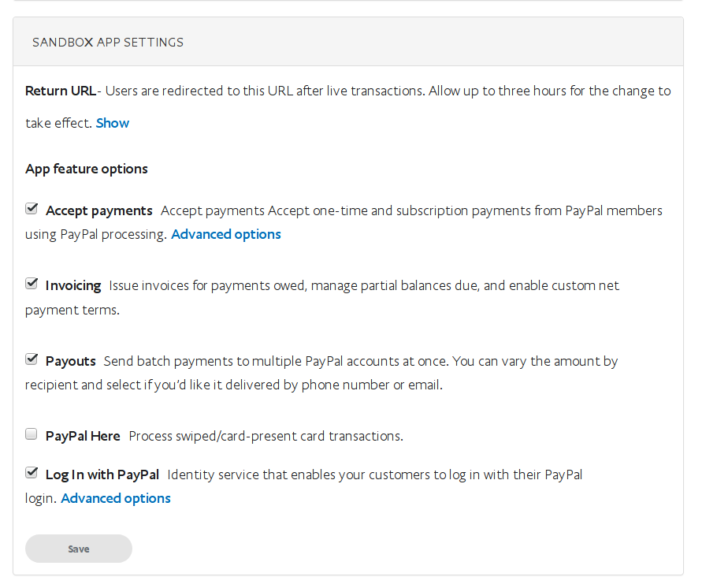The height and width of the screenshot is (588, 702).
Task: Untick the Payouts checkbox
Action: 32,359
